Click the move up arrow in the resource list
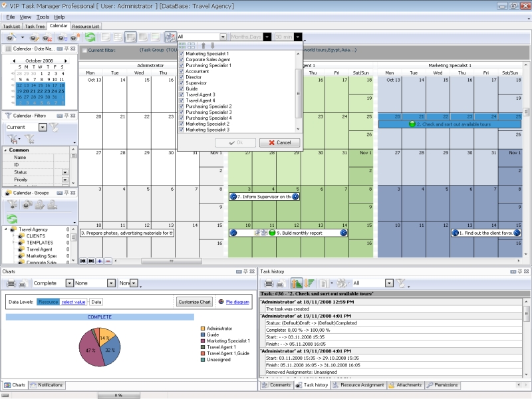 (x=203, y=45)
